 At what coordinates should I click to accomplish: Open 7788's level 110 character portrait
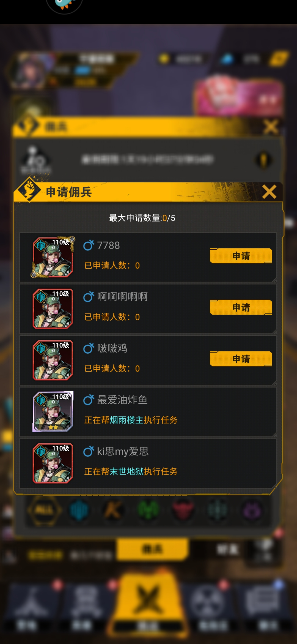[53, 257]
